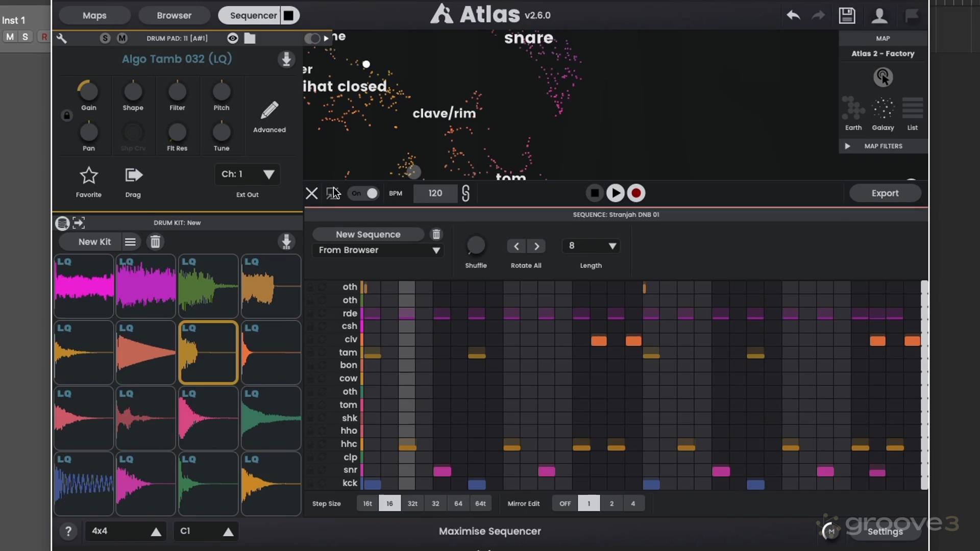Click the New Sequence button
980x551 pixels.
pos(368,234)
